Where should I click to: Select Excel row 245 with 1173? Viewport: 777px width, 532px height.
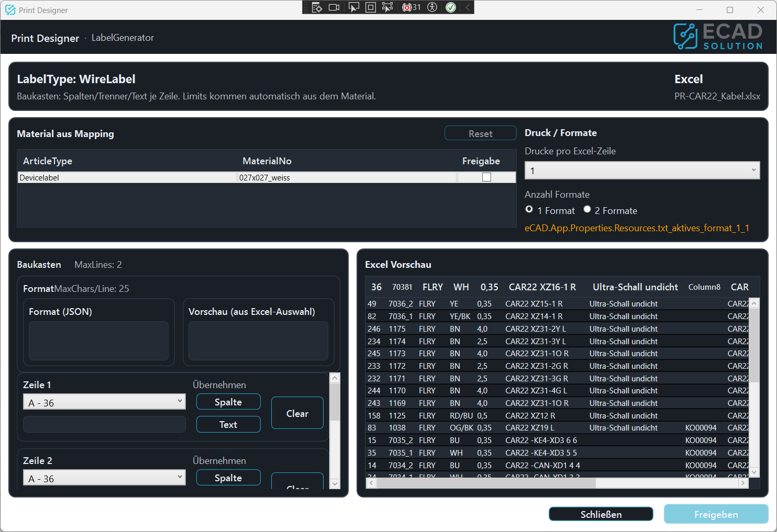[x=557, y=353]
